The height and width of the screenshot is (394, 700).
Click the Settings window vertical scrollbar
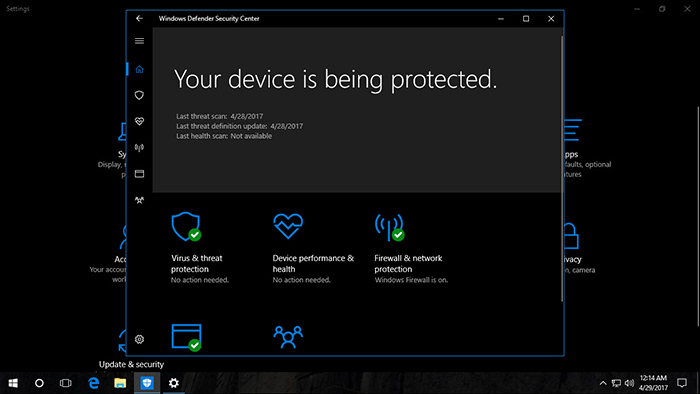click(x=698, y=216)
